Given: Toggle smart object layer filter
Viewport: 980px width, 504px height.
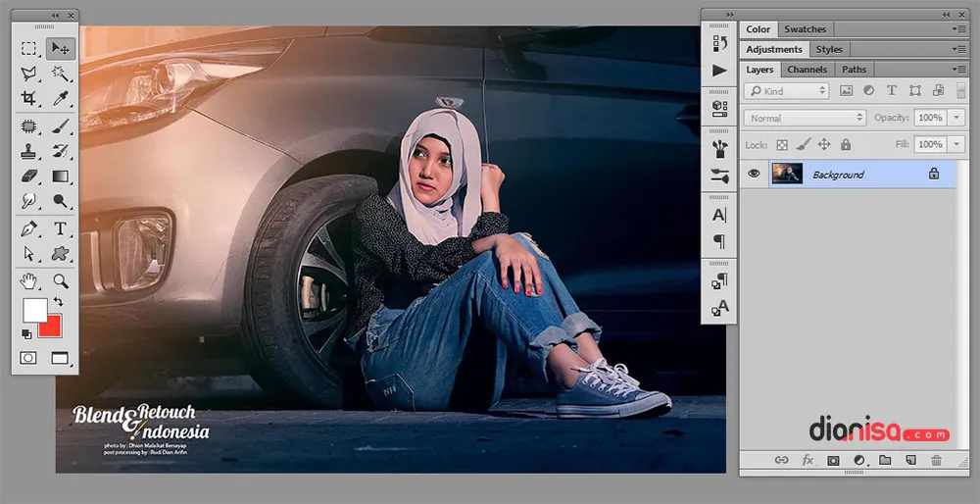Looking at the screenshot, I should [938, 90].
